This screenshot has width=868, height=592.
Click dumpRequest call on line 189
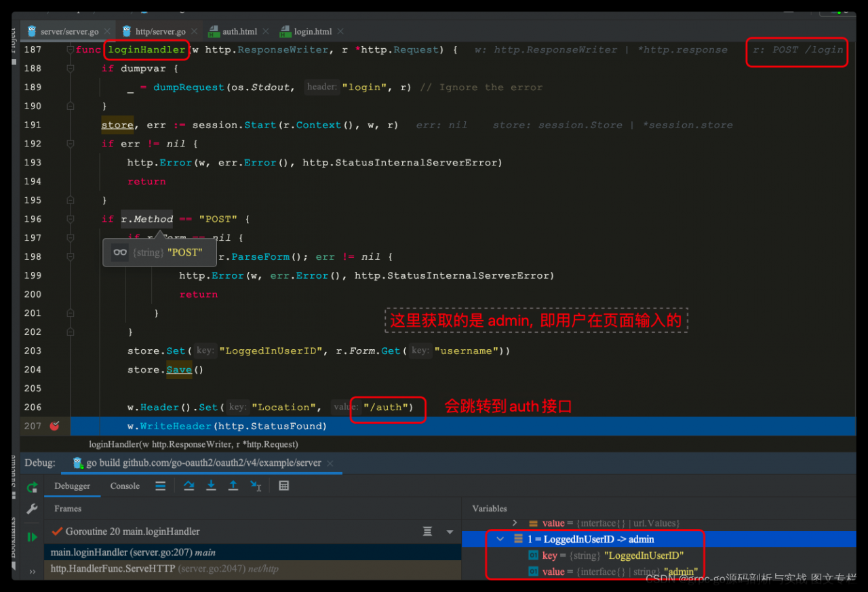click(189, 87)
